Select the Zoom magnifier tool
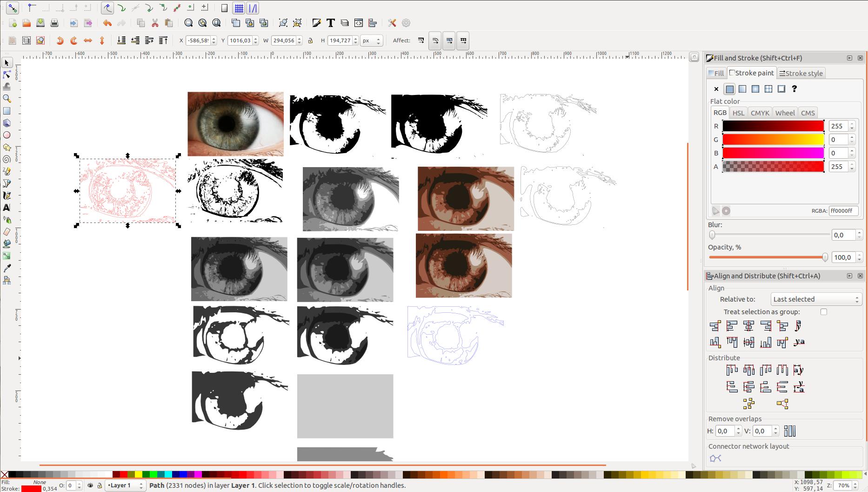Screen dimensions: 868x492 pyautogui.click(x=7, y=99)
